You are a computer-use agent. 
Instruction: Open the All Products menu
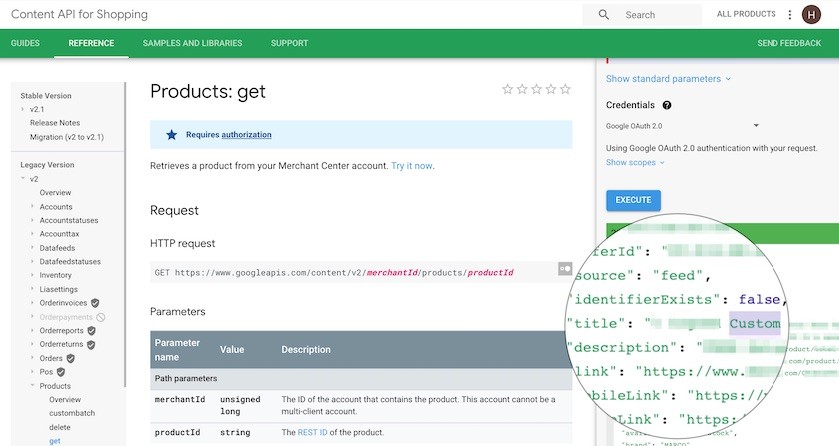746,14
